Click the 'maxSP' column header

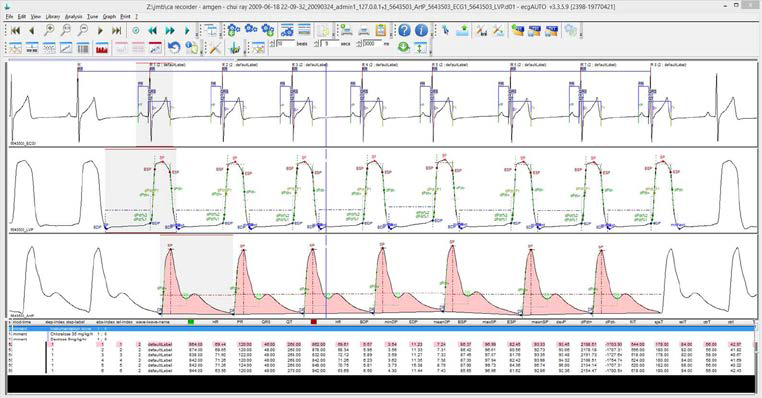tap(488, 322)
